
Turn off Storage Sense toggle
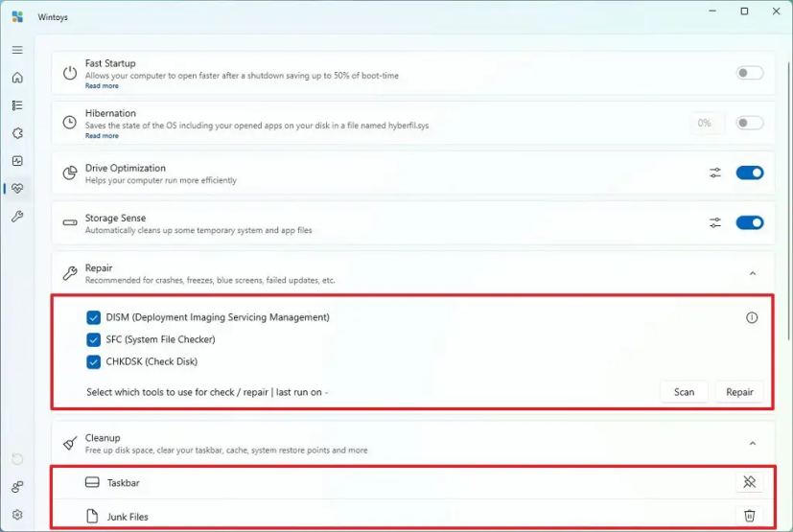point(750,222)
